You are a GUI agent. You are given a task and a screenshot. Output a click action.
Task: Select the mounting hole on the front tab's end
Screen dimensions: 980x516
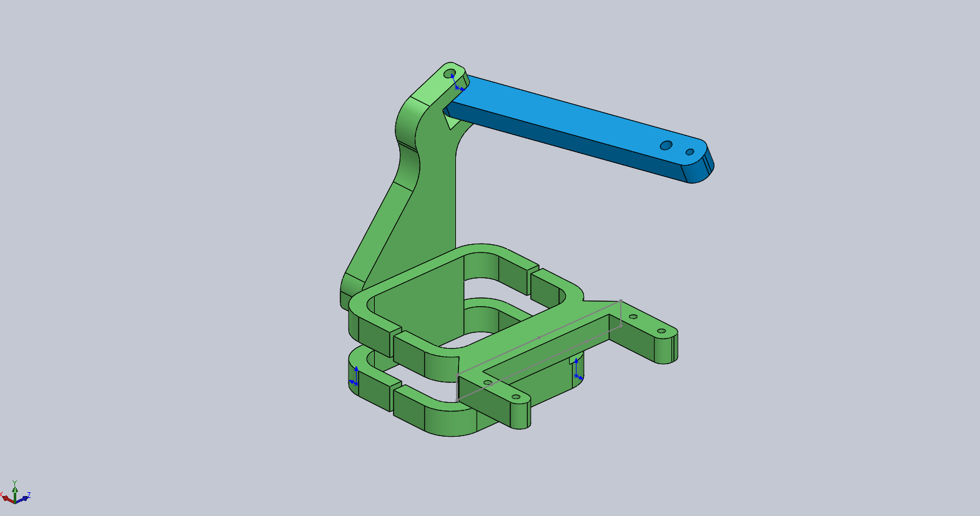[516, 397]
